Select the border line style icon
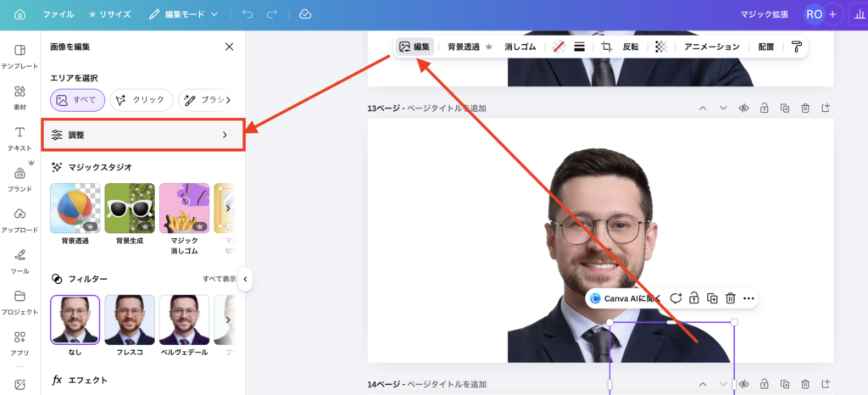The width and height of the screenshot is (868, 395). [x=580, y=47]
